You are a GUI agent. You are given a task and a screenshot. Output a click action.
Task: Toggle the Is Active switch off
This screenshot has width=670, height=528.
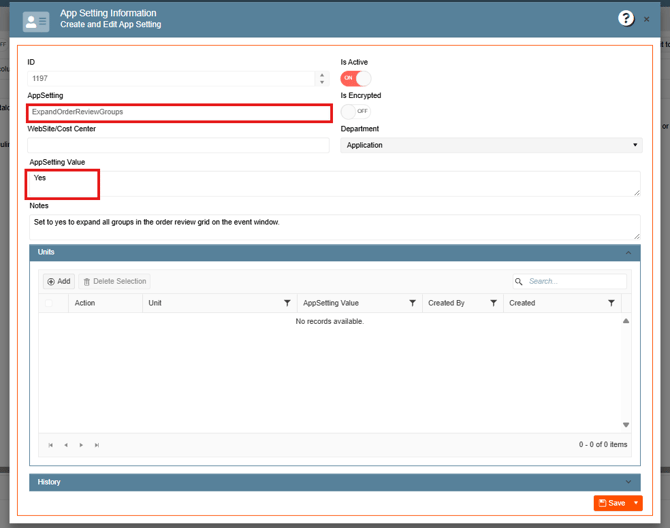[355, 78]
